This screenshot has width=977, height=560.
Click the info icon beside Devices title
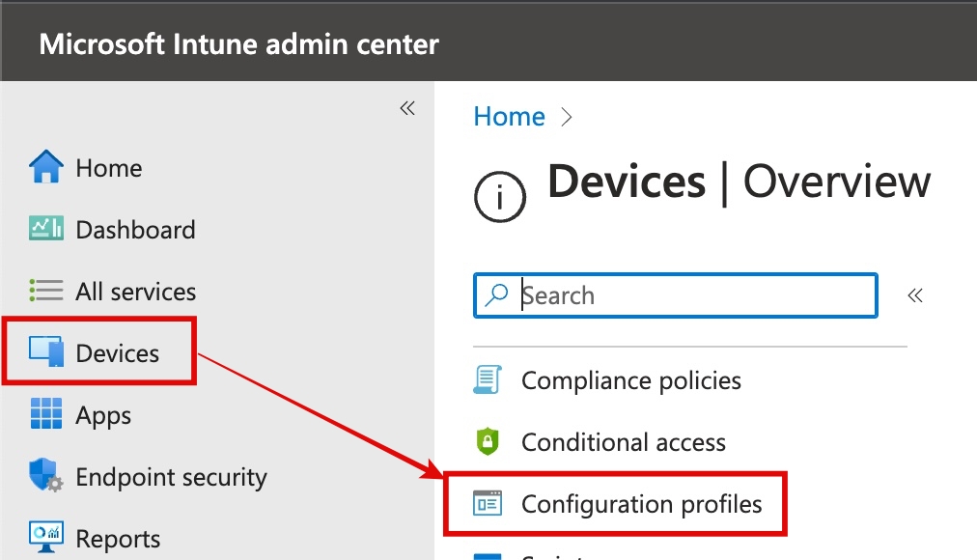tap(500, 198)
